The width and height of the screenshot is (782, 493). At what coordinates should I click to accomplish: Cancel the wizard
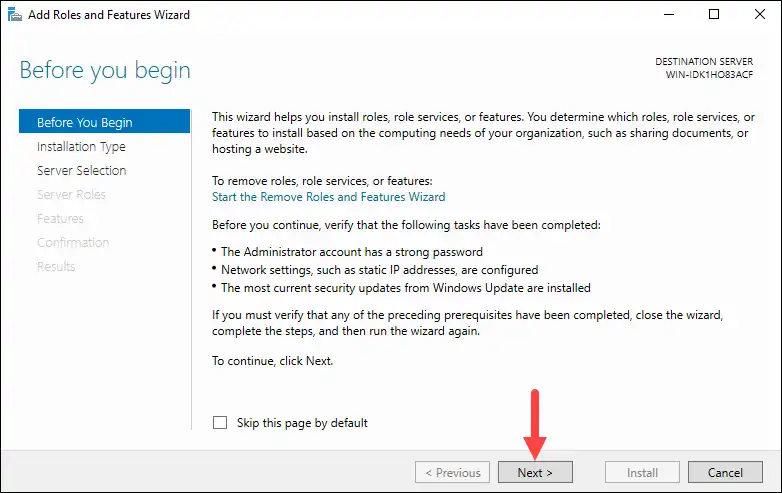pos(725,472)
